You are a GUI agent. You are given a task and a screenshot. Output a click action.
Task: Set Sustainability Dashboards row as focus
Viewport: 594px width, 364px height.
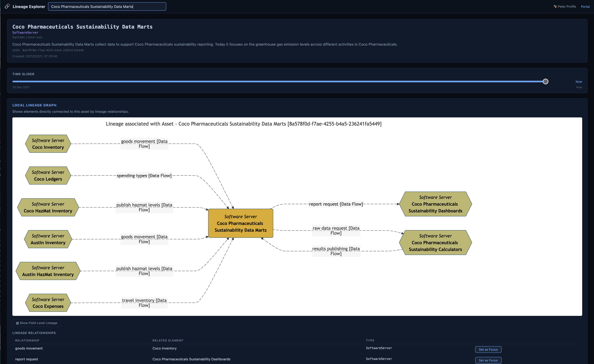488,360
